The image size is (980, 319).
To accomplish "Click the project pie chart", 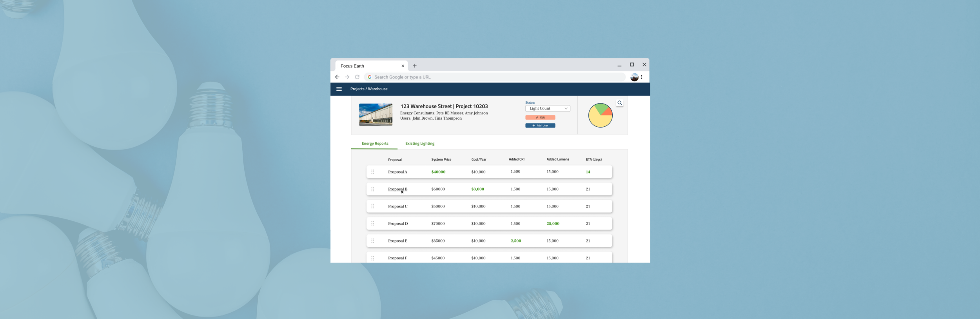I will tap(600, 115).
